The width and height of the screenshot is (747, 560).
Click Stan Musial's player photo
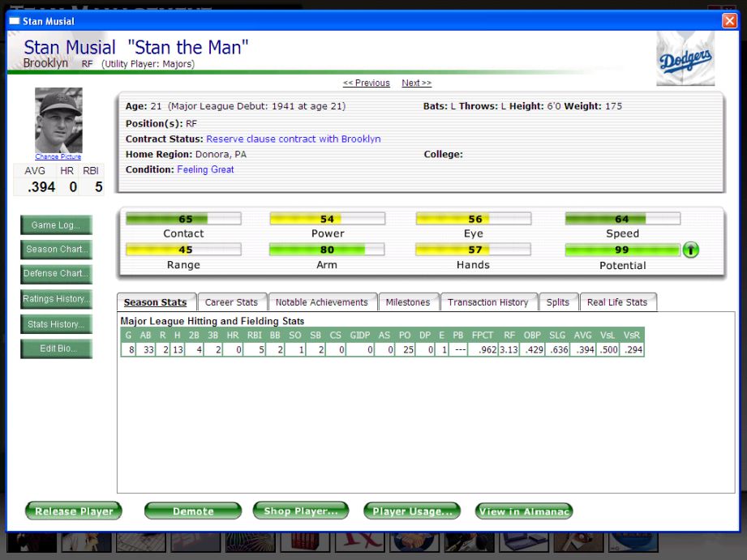point(58,120)
